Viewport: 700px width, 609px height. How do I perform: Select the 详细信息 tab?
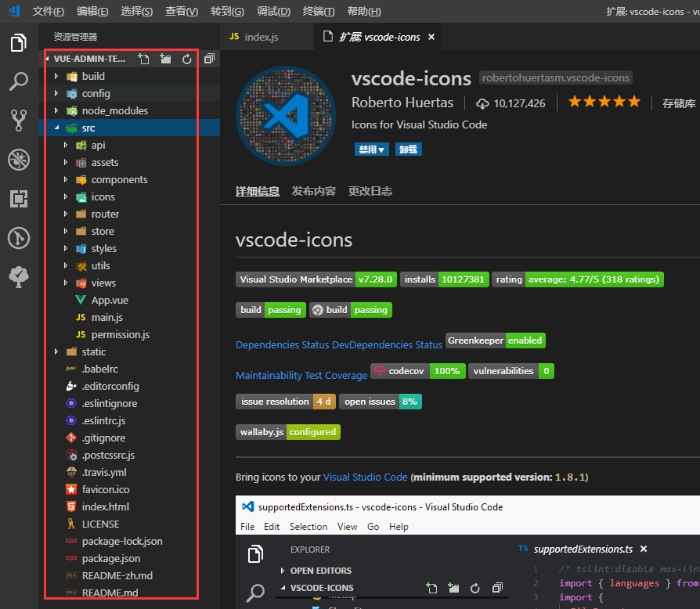257,192
